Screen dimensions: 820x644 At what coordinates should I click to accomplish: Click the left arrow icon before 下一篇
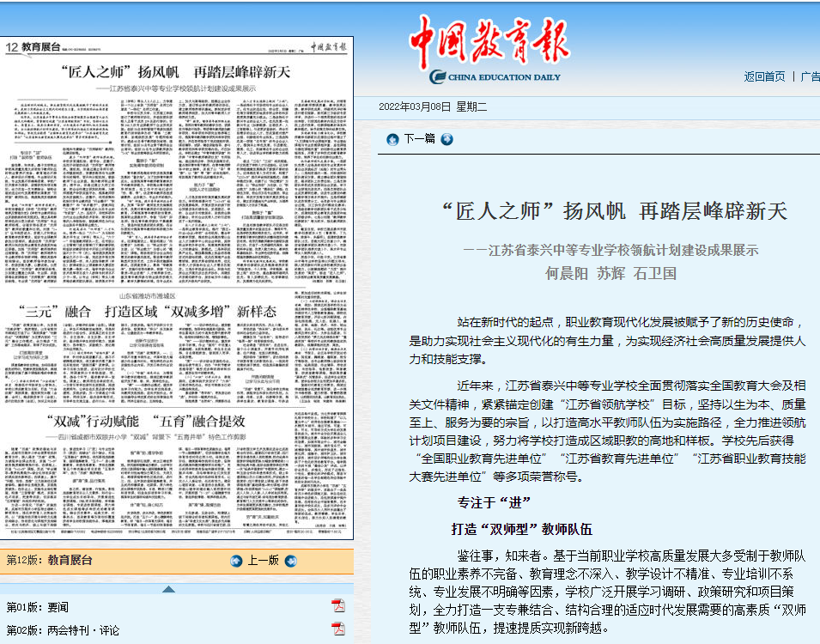(x=392, y=139)
